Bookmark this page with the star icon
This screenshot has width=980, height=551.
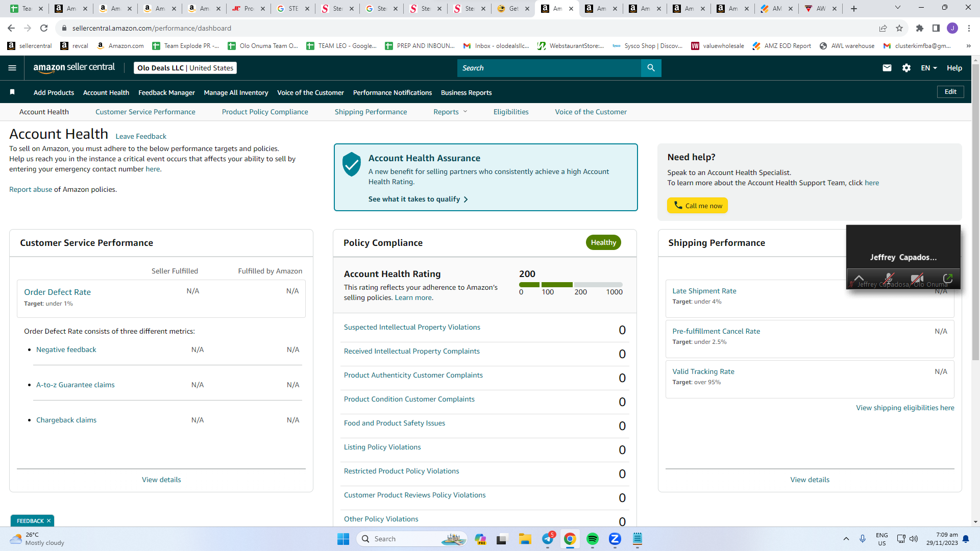point(899,28)
